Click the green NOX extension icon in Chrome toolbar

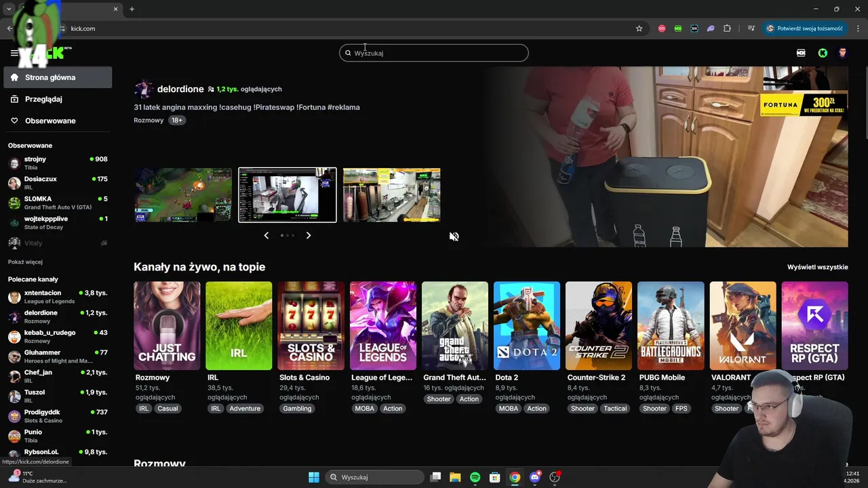[x=678, y=28]
